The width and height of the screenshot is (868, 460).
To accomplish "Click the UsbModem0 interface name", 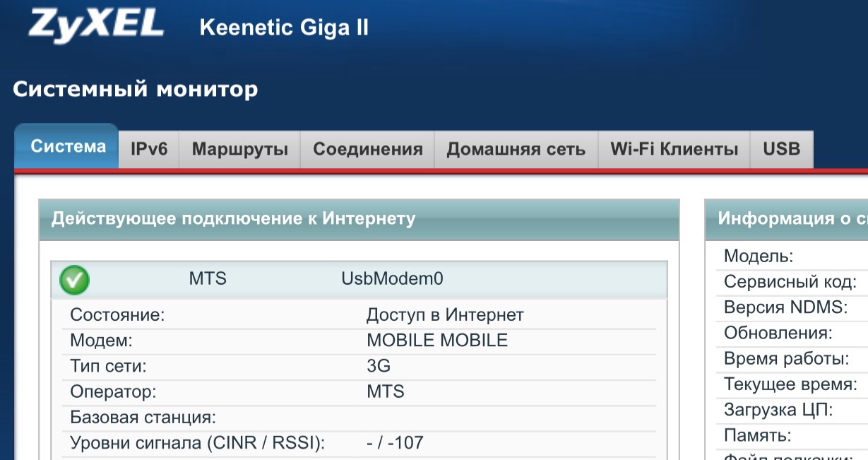I will pos(392,278).
